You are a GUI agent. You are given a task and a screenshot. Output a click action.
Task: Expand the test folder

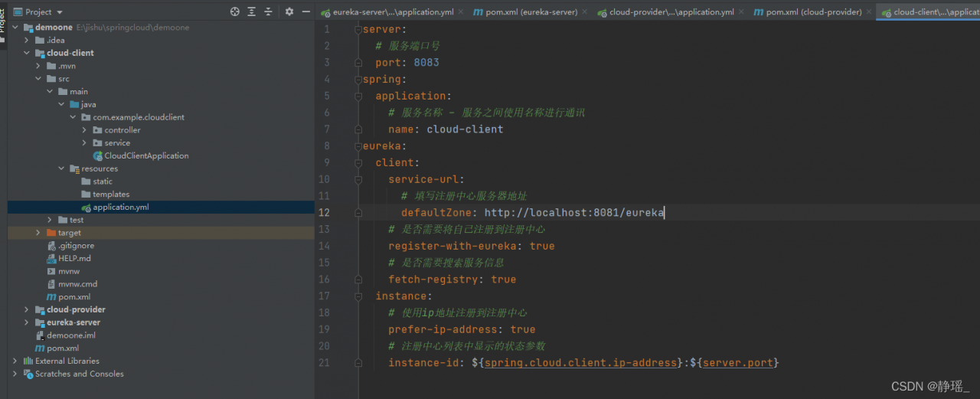point(50,220)
